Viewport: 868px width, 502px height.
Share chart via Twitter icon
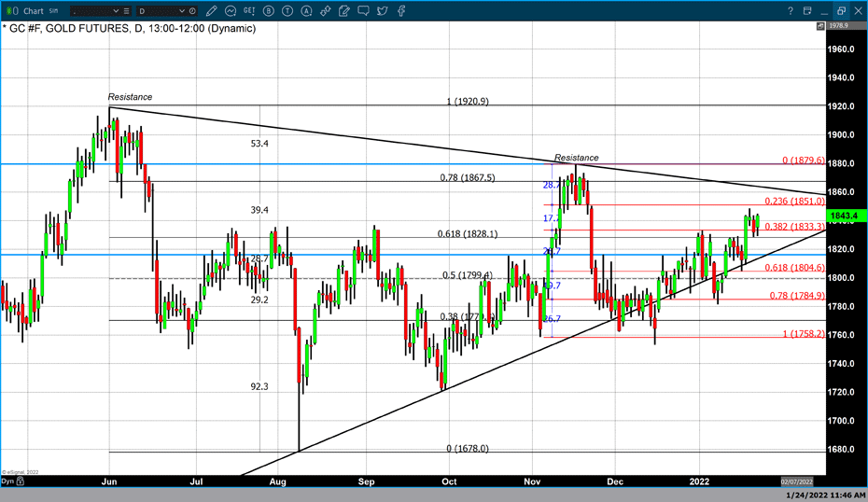pyautogui.click(x=382, y=11)
